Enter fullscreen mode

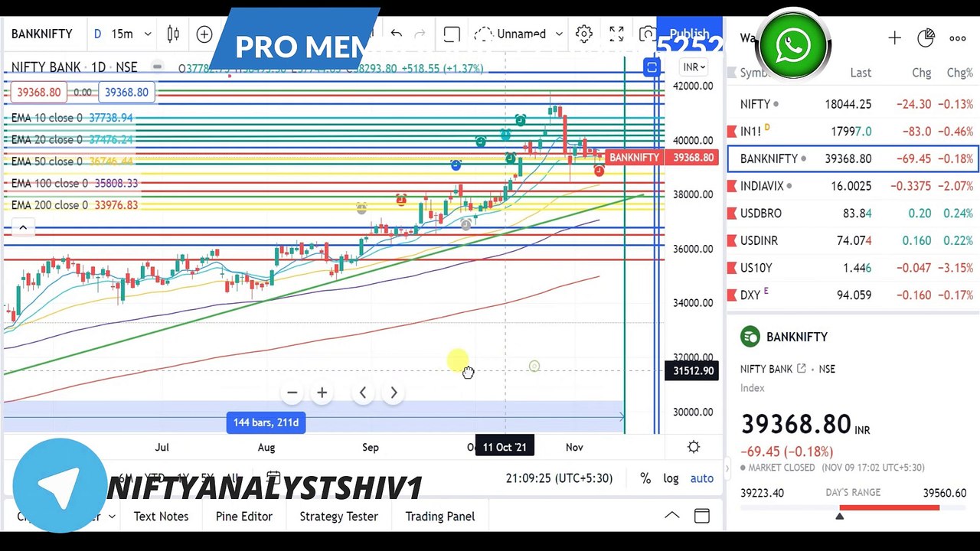[x=616, y=34]
